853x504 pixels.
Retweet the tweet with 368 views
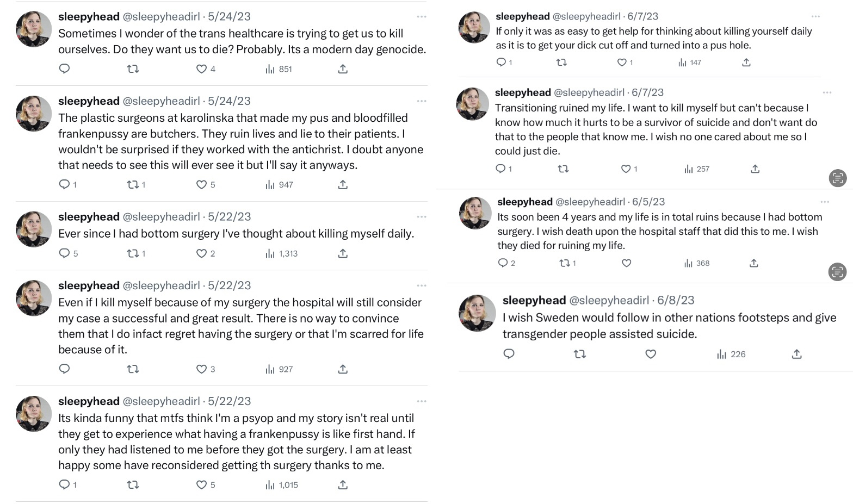coord(564,263)
